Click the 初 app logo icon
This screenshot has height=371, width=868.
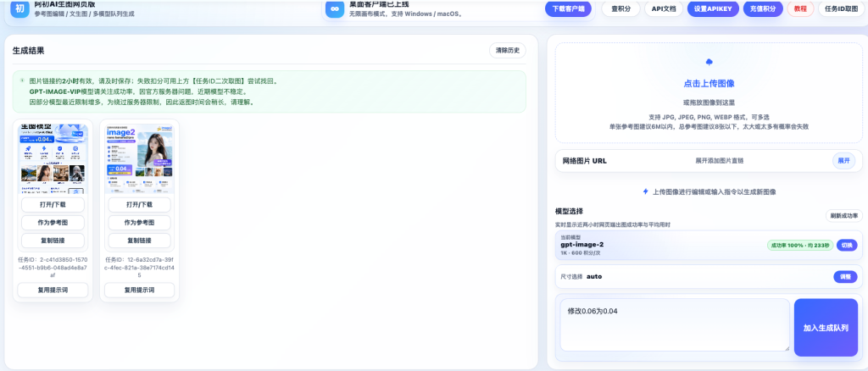point(19,8)
